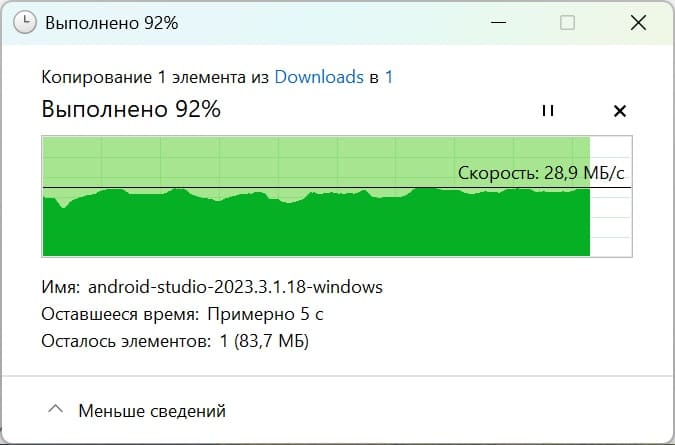Screen dimensions: 675x445
Task: Cancel the copy with the X icon
Action: 619,111
